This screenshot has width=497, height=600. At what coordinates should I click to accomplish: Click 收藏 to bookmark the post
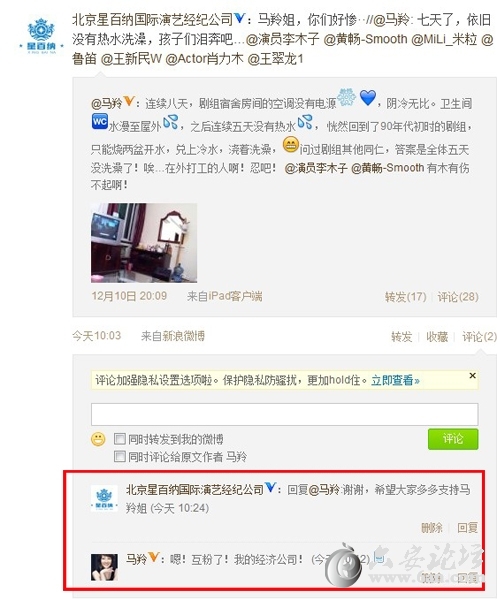[437, 337]
